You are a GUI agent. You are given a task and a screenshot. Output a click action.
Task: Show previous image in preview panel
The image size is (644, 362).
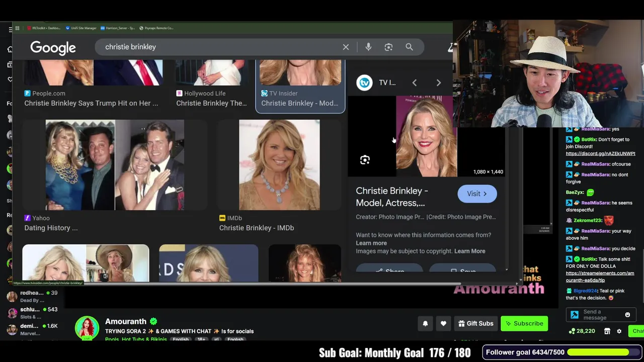415,82
